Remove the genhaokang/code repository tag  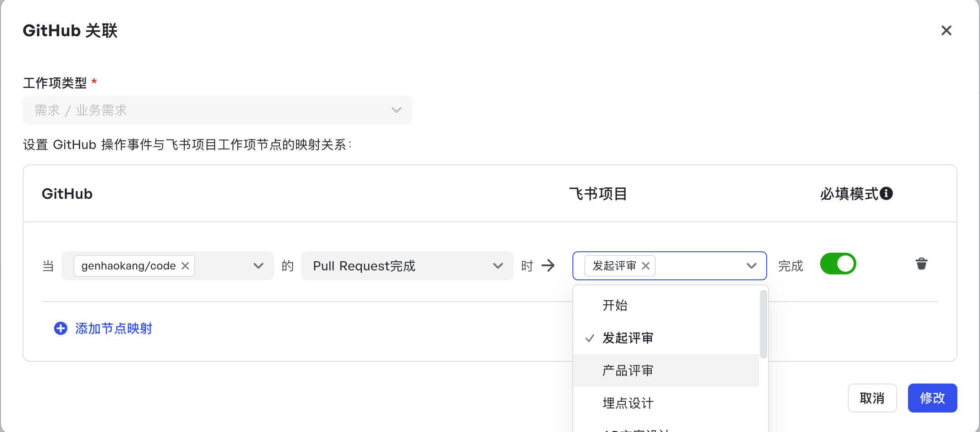point(185,266)
